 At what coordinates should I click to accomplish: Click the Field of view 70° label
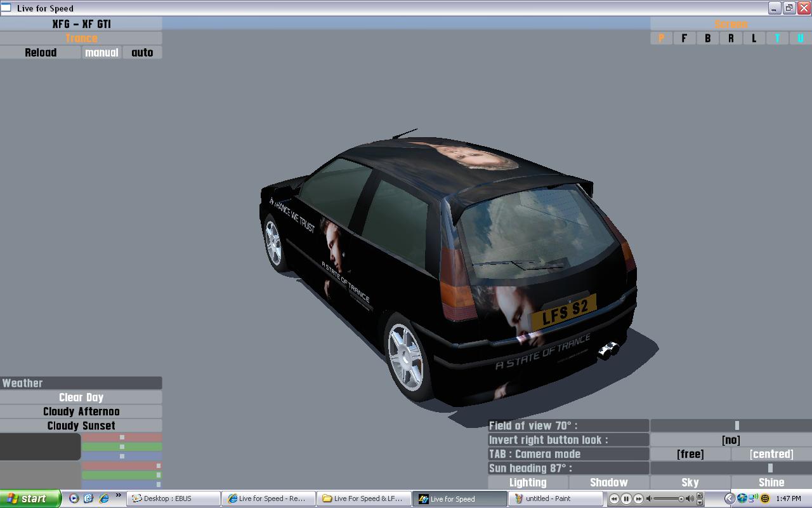click(x=568, y=425)
